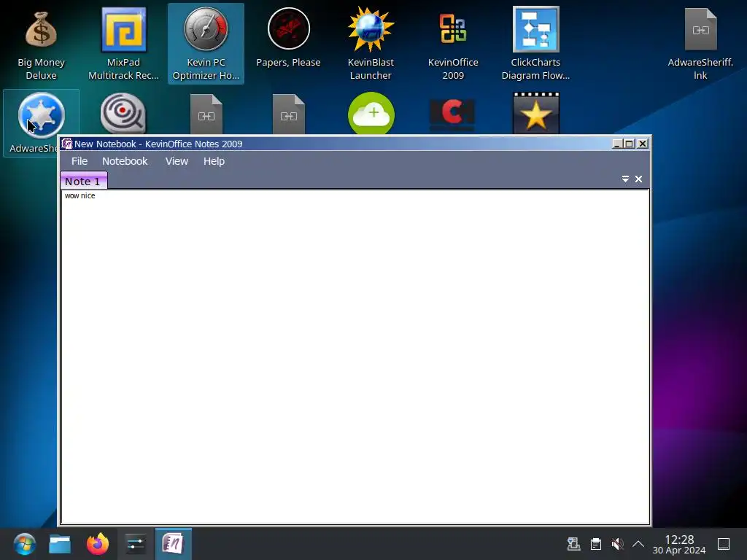Expand hidden system tray icons arrow
This screenshot has width=747, height=560.
point(638,544)
